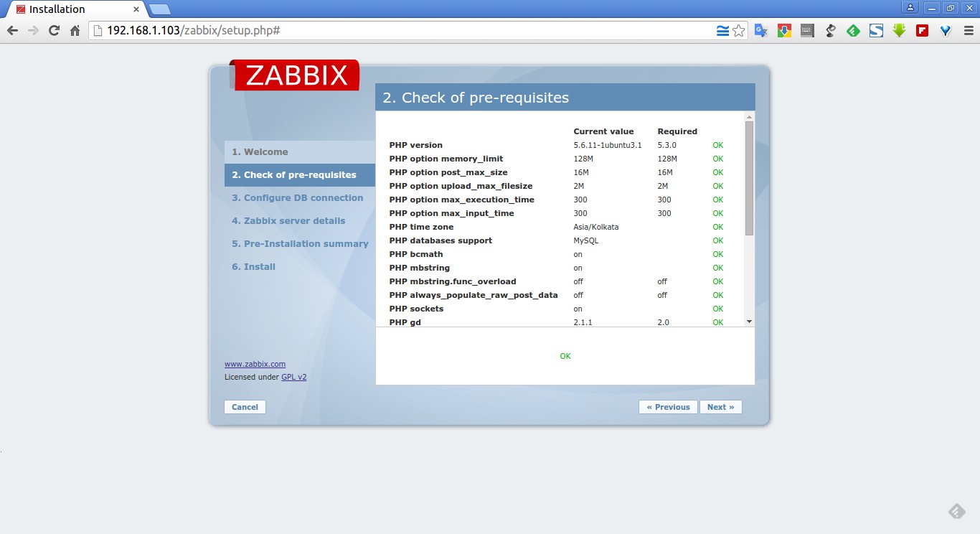The width and height of the screenshot is (980, 534).
Task: Click the "5.6.11-1ubuntu3.1" current value
Action: click(608, 145)
